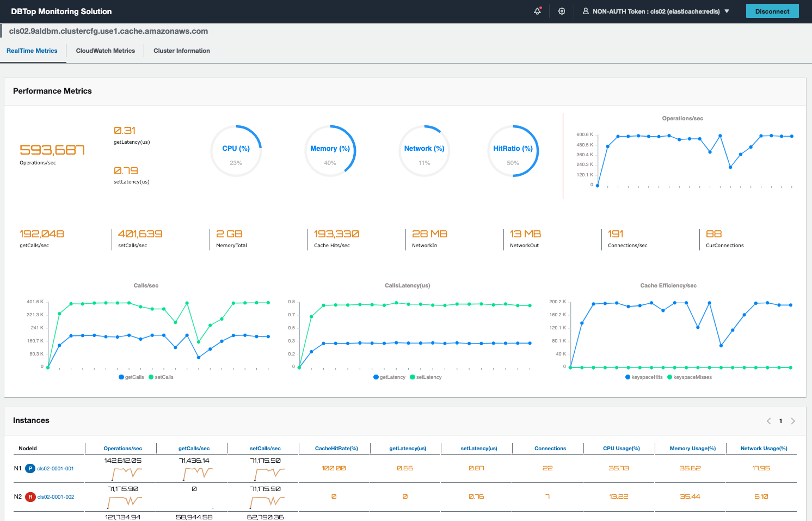Click the N2 setCalls/sec sparkline chart

pyautogui.click(x=267, y=501)
